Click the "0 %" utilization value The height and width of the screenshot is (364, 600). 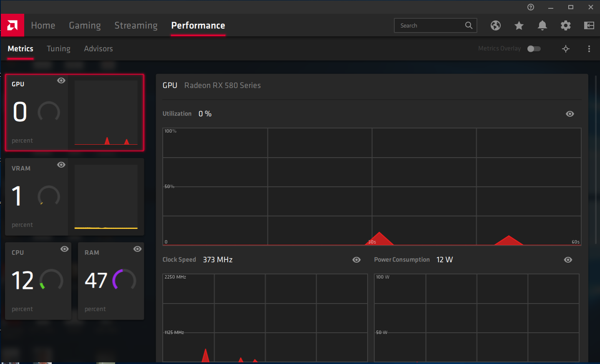pyautogui.click(x=205, y=114)
